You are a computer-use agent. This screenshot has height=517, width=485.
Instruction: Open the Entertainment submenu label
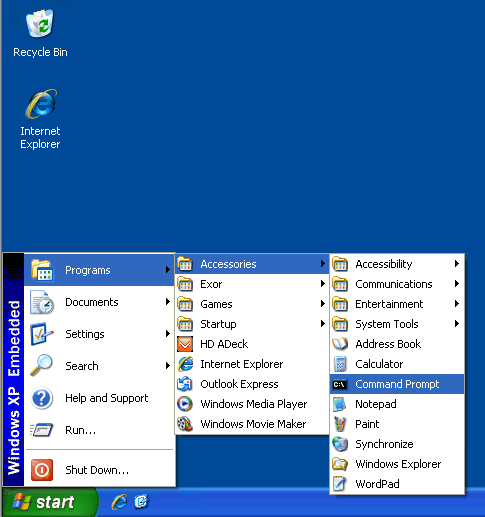coord(389,304)
